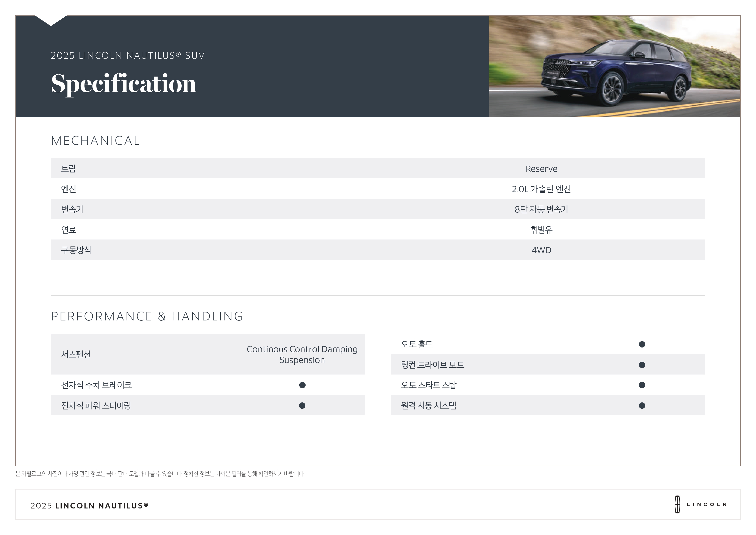Click the 2.0L 가솔린 엔진 value
Image resolution: width=756 pixels, height=535 pixels.
[x=541, y=189]
